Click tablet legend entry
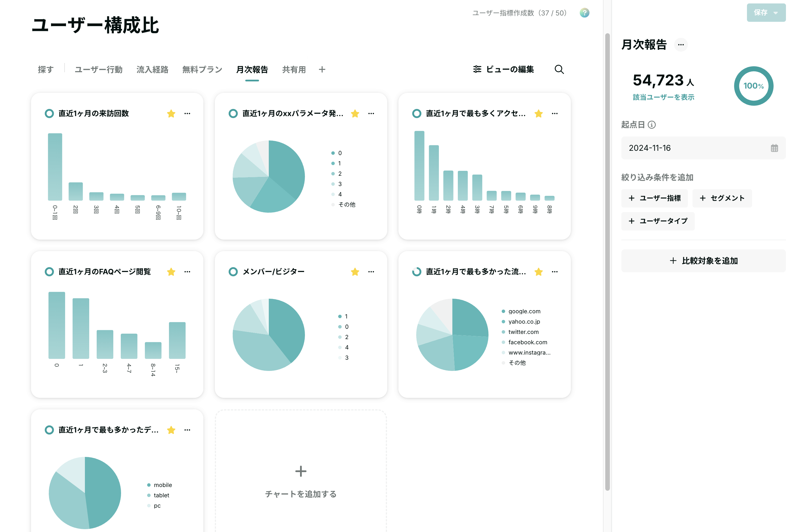Image resolution: width=794 pixels, height=532 pixels. pyautogui.click(x=158, y=495)
